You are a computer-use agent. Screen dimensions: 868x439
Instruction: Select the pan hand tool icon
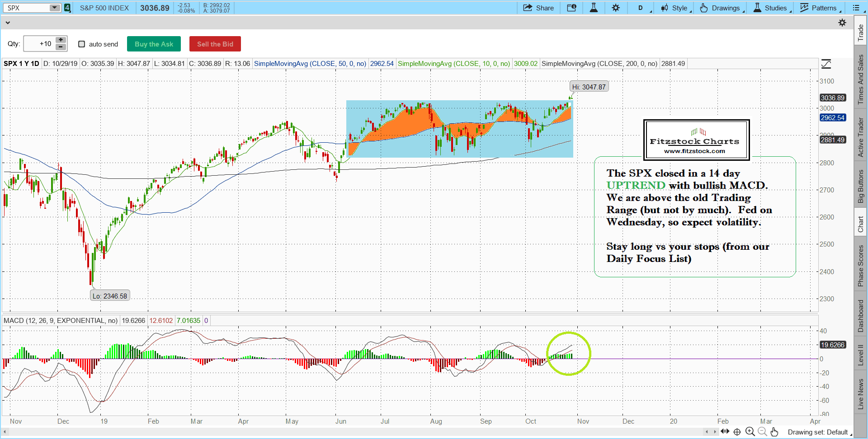click(x=774, y=432)
